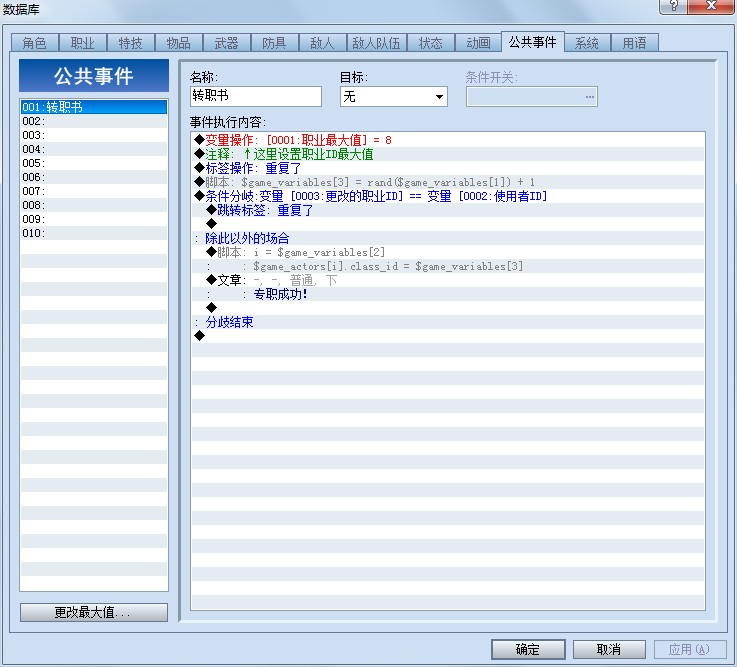Image resolution: width=737 pixels, height=667 pixels.
Task: Open the 武器 tab
Action: (227, 43)
